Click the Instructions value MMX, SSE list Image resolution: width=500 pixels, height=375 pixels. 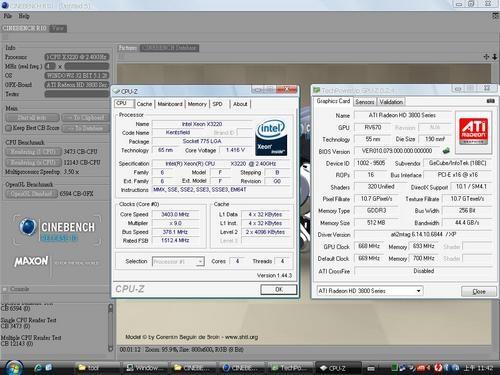click(x=221, y=190)
